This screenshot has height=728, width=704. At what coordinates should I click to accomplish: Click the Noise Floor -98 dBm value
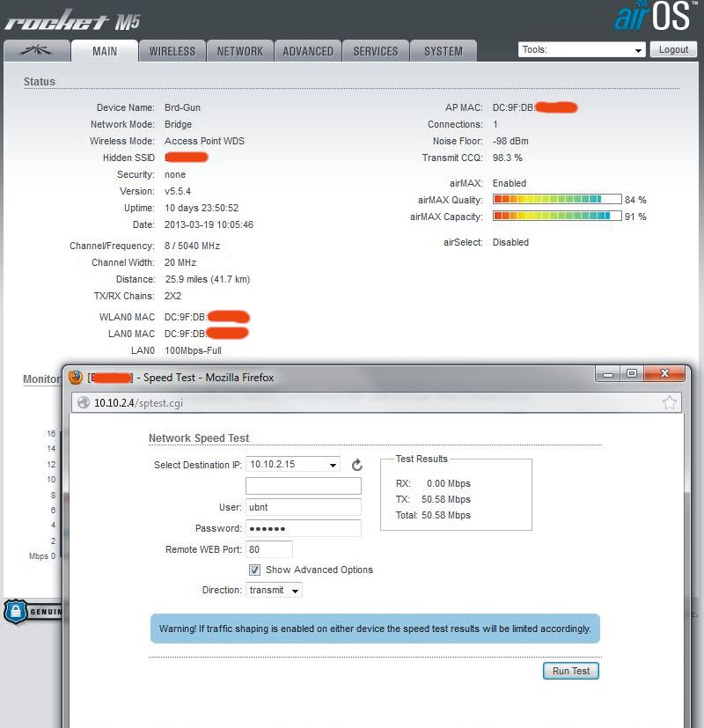click(510, 141)
